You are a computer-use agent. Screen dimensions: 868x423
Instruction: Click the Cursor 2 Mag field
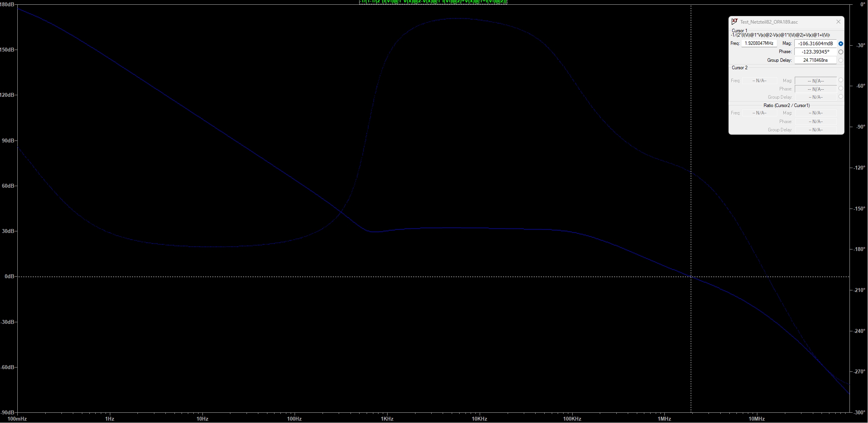click(x=815, y=81)
